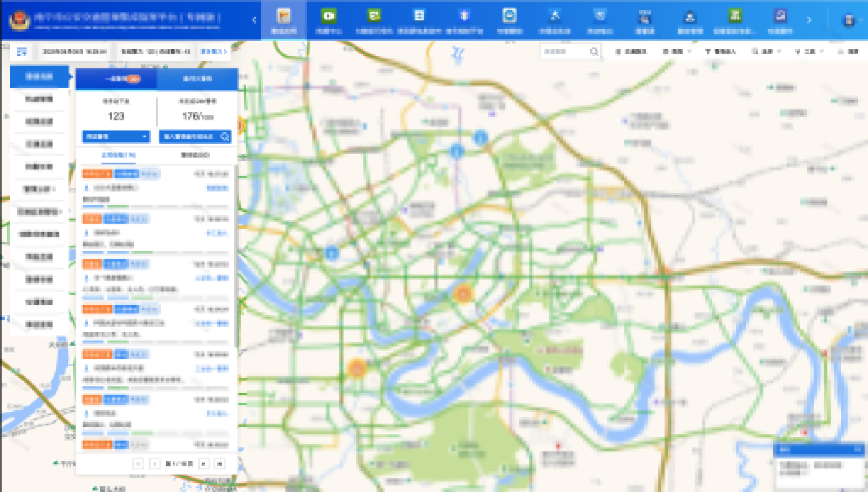
Task: Select the first alert tab with the orange badge
Action: coord(117,79)
